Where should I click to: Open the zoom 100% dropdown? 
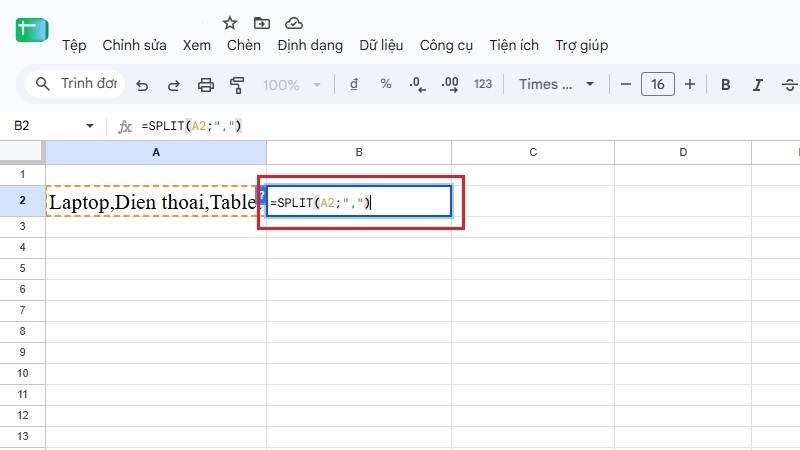(292, 85)
